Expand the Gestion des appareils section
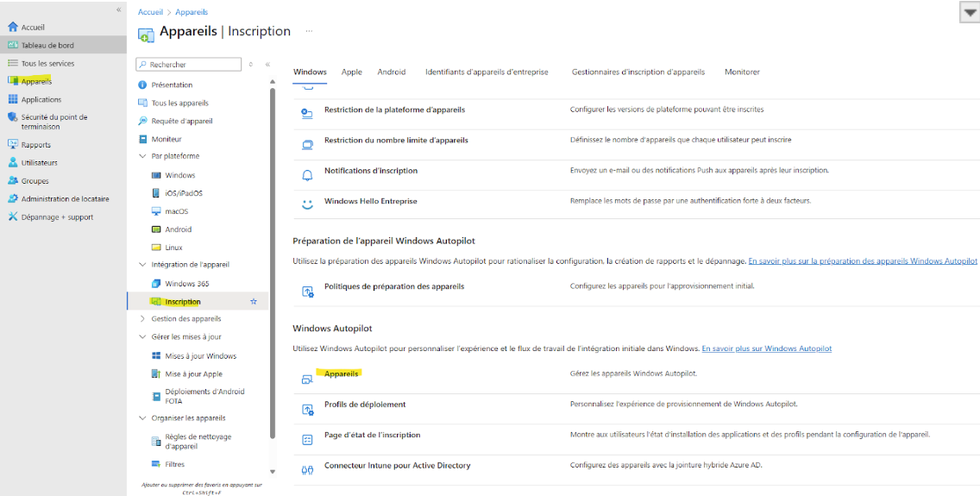 [142, 319]
